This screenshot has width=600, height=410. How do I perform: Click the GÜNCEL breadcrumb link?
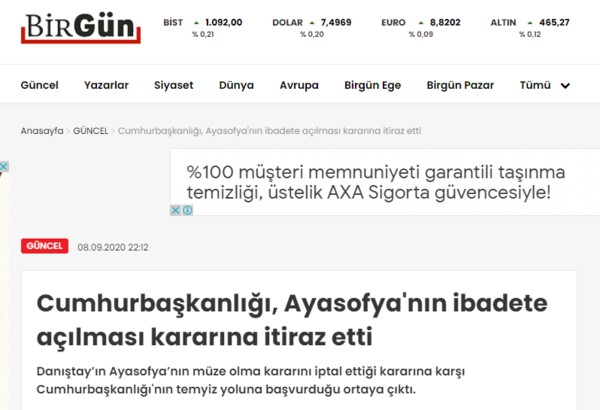[91, 131]
